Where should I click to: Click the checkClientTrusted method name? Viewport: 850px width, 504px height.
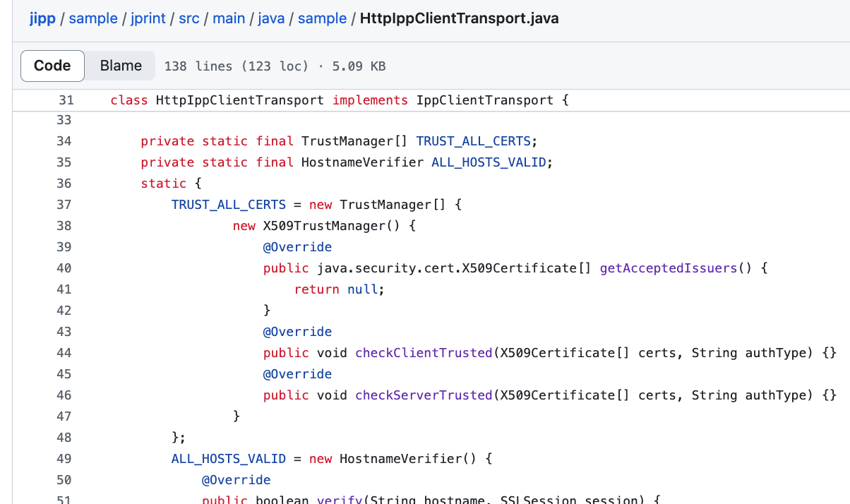(x=424, y=353)
